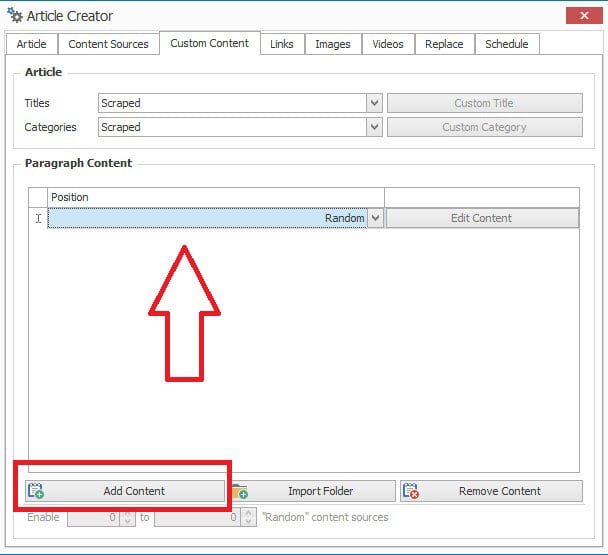Switch to the Videos tab
Image resolution: width=608 pixels, height=555 pixels.
click(x=388, y=44)
